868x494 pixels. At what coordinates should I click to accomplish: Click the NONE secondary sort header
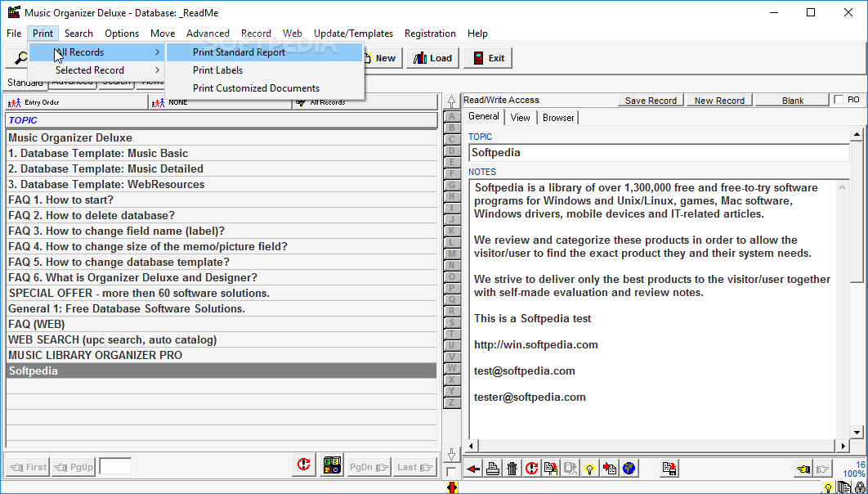pos(221,102)
